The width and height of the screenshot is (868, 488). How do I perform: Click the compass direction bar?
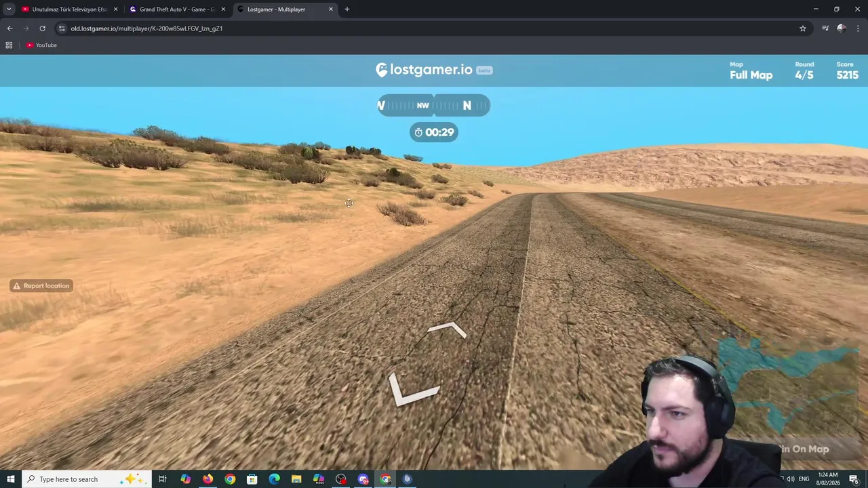pos(433,105)
